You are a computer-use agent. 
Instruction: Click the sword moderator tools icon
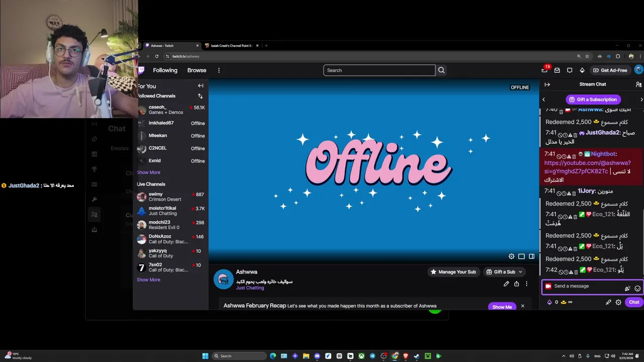608,302
